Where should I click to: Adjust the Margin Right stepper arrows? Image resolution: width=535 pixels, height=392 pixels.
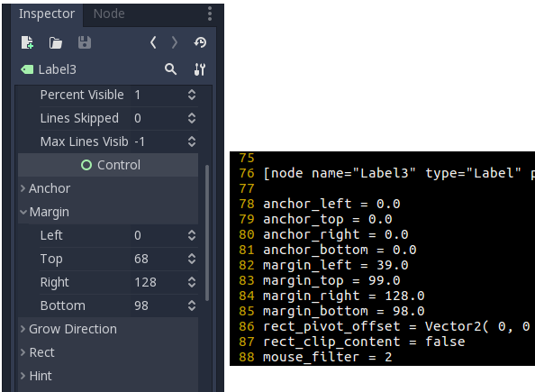pyautogui.click(x=192, y=282)
